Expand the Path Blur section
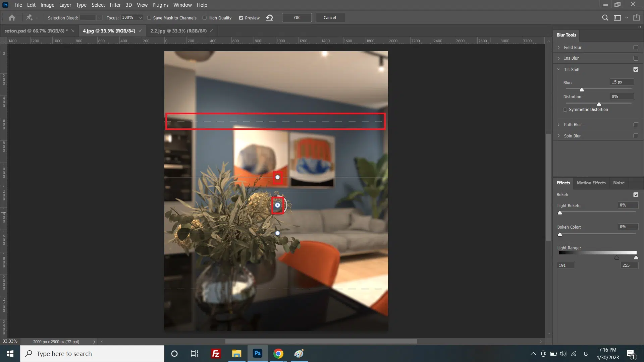This screenshot has width=644, height=362. coord(559,125)
